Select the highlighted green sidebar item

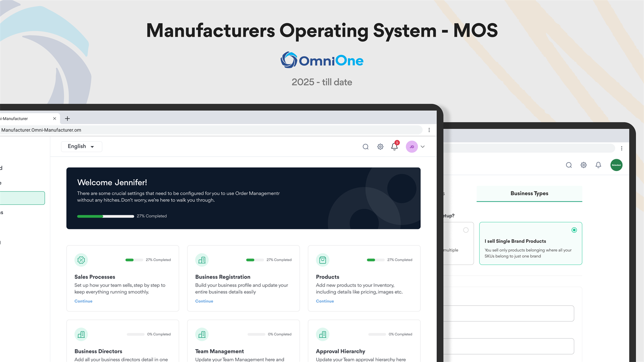[22, 198]
